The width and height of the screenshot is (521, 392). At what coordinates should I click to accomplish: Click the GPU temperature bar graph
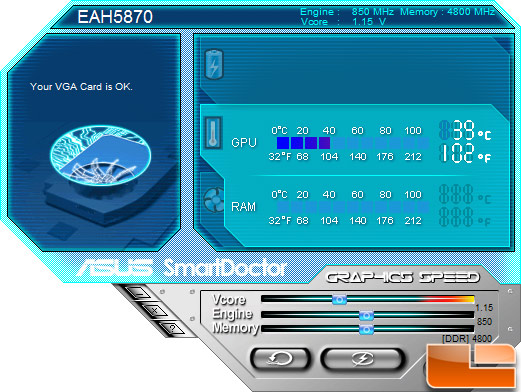coord(353,143)
